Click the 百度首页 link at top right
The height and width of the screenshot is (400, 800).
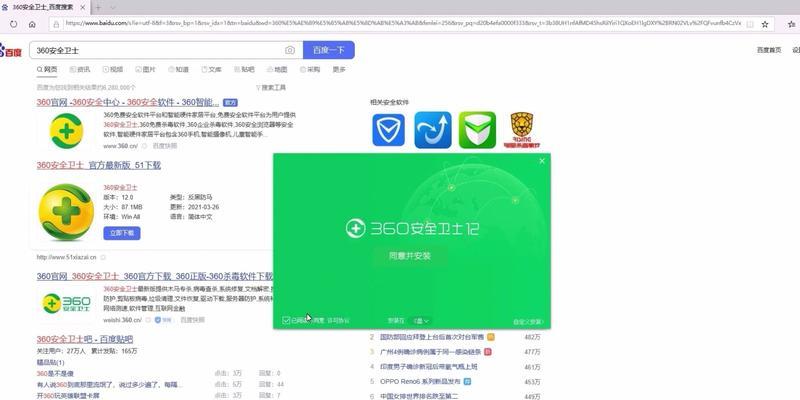(x=768, y=50)
